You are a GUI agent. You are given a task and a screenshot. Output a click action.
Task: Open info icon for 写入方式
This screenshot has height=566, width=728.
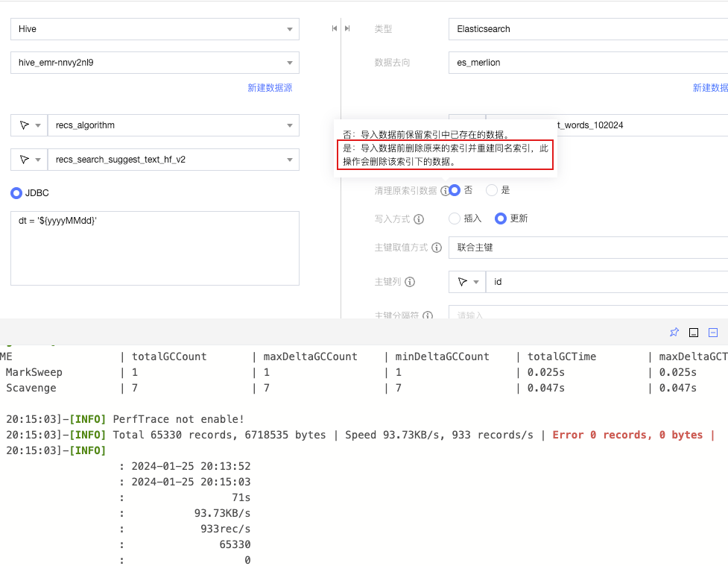(x=419, y=219)
